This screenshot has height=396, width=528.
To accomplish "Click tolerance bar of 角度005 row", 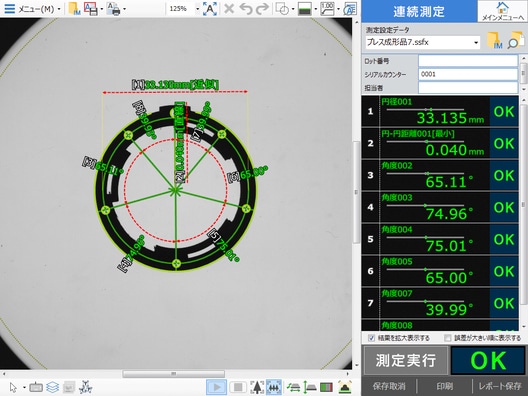I will [425, 269].
